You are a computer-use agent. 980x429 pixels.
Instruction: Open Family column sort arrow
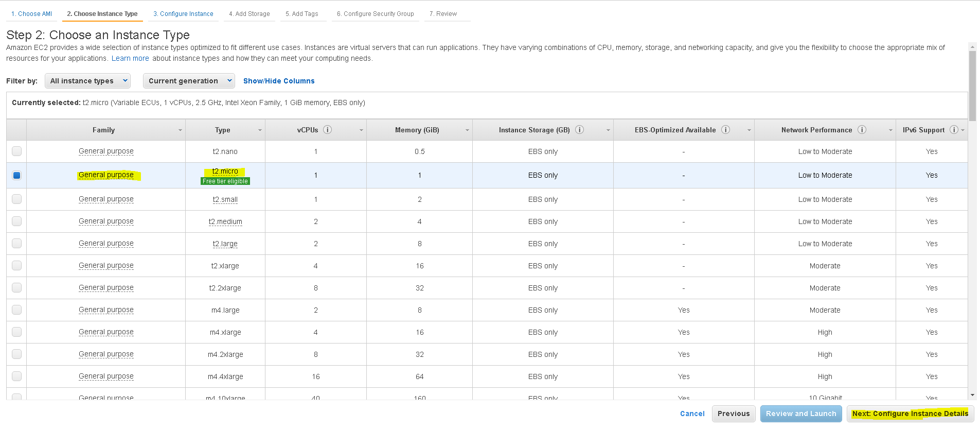[x=180, y=130]
